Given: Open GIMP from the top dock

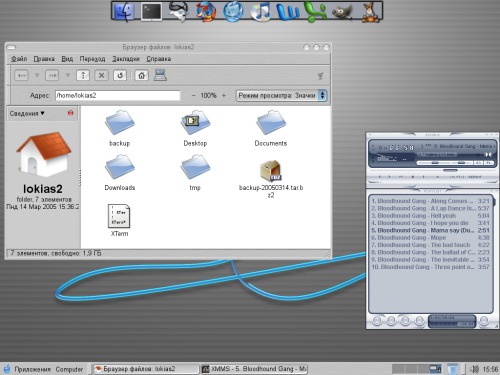Looking at the screenshot, I should click(342, 12).
